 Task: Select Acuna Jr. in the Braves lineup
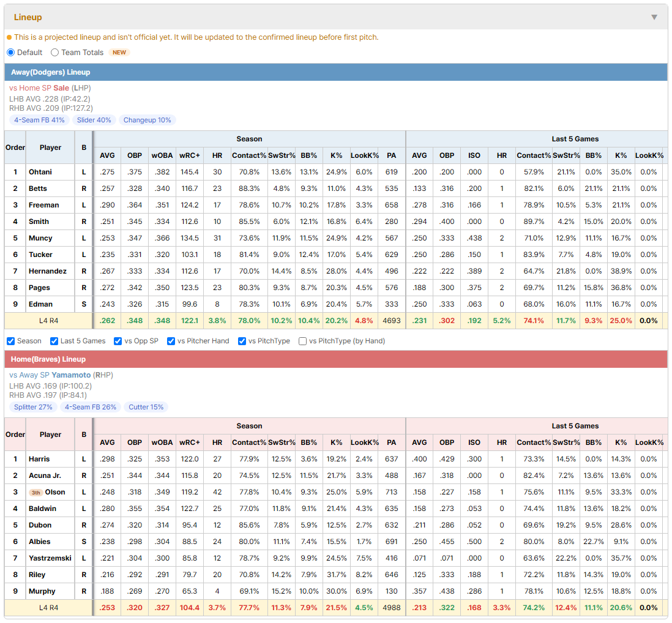click(45, 476)
